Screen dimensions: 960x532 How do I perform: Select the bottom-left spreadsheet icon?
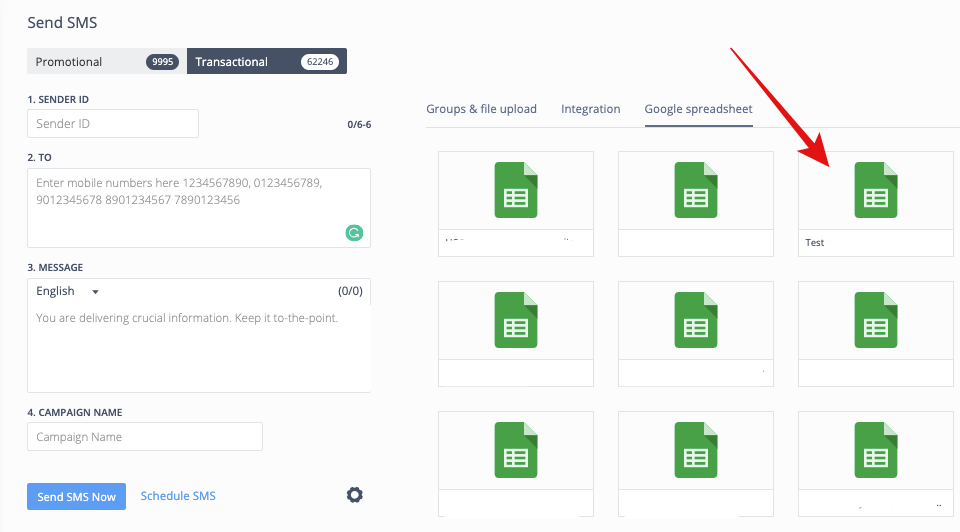[515, 450]
